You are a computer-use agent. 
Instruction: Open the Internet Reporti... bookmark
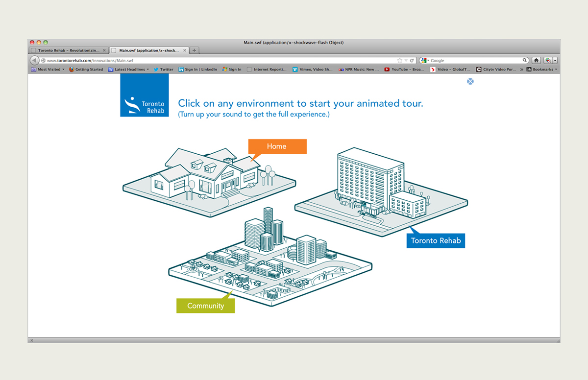[267, 70]
